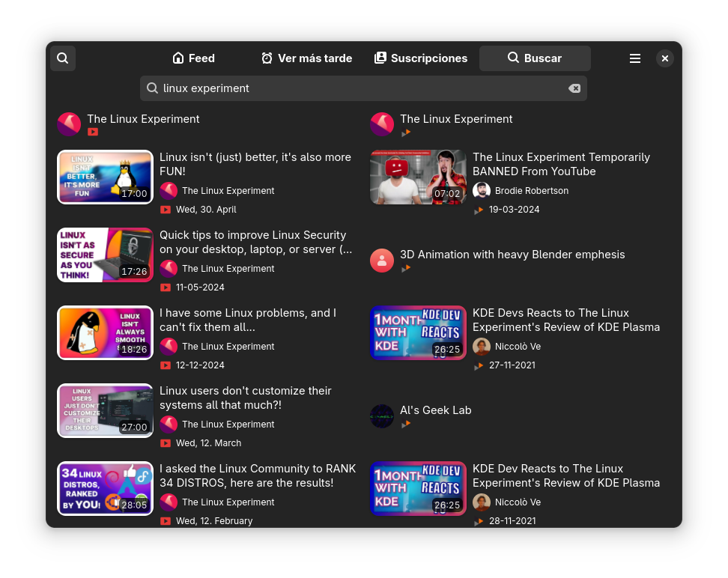728x578 pixels.
Task: Go to the Suscripciones tab
Action: click(421, 58)
